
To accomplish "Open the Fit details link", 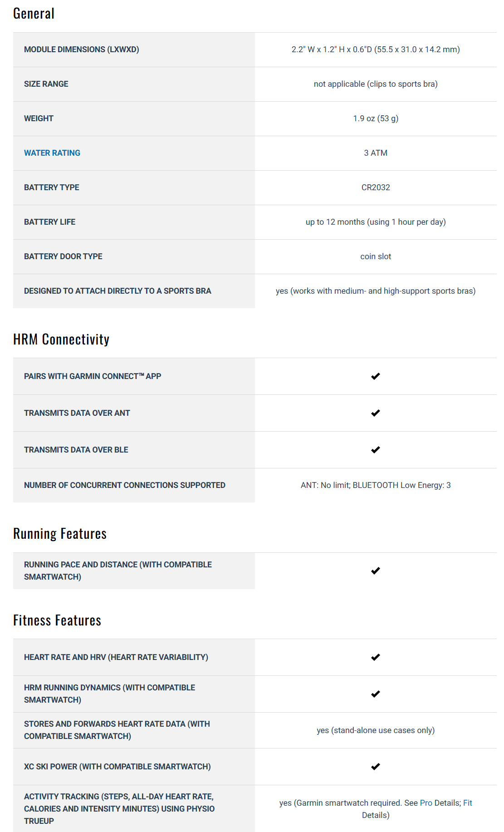I will (467, 803).
